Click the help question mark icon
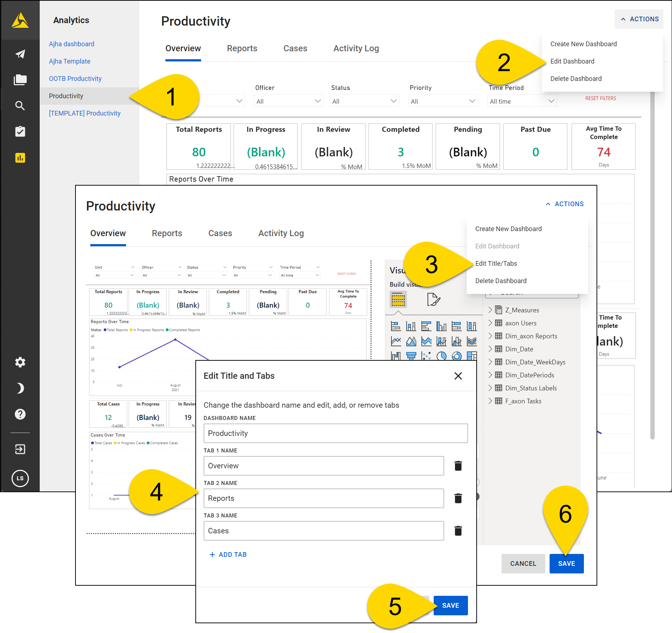 [x=20, y=414]
